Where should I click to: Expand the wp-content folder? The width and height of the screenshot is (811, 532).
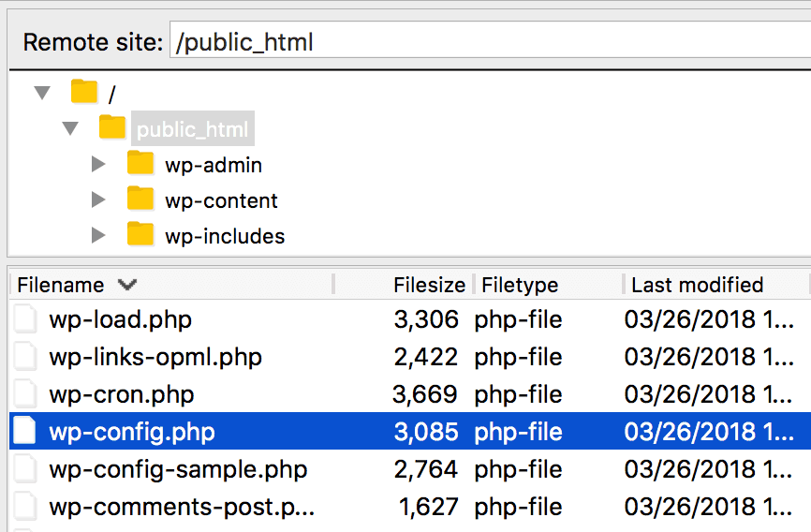click(98, 199)
